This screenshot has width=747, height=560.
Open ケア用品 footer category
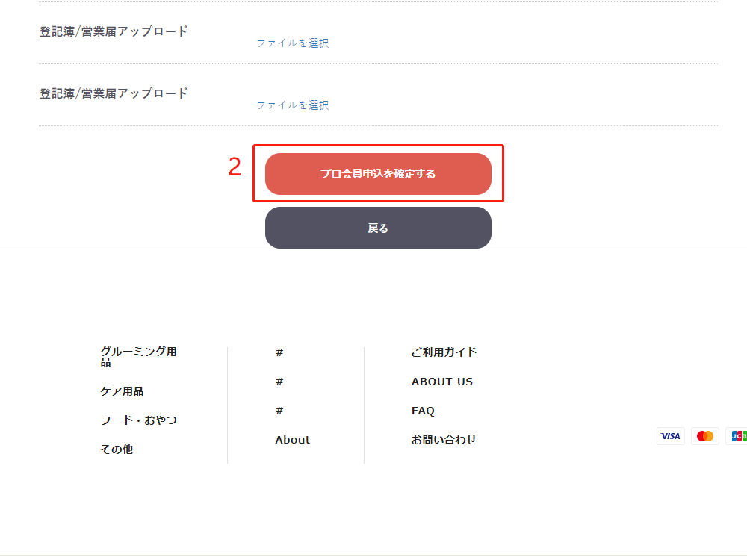point(122,391)
